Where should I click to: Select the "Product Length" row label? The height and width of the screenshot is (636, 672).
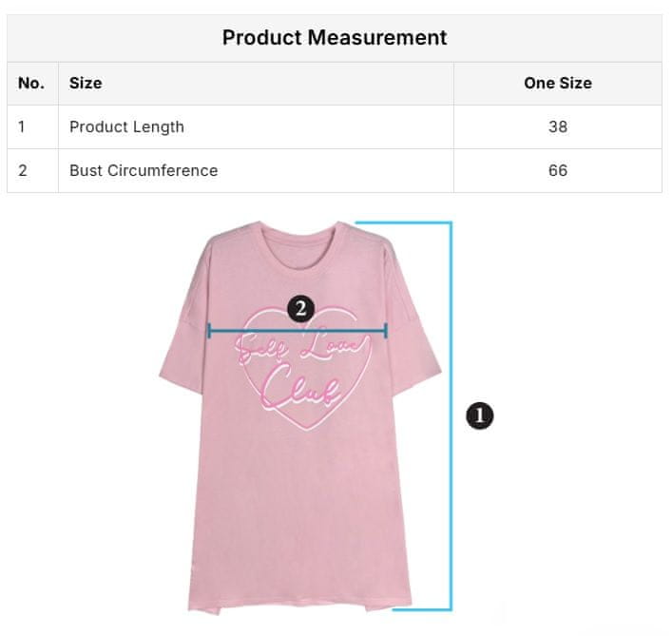[126, 127]
